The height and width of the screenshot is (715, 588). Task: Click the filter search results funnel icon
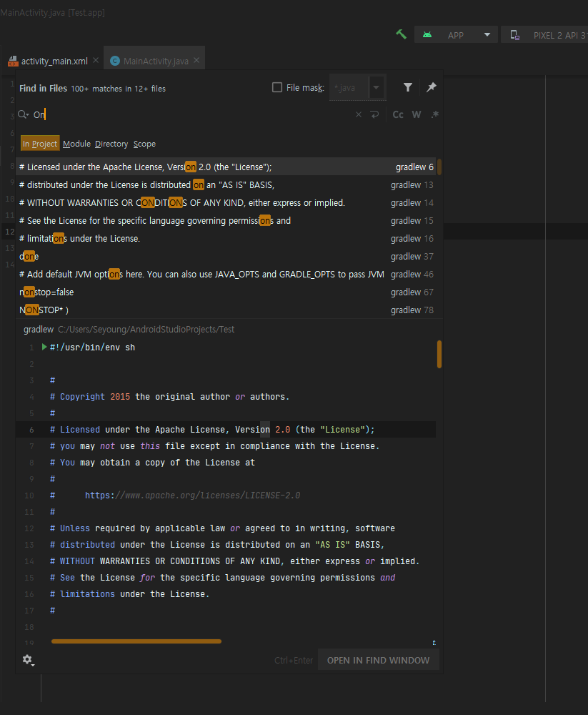408,87
